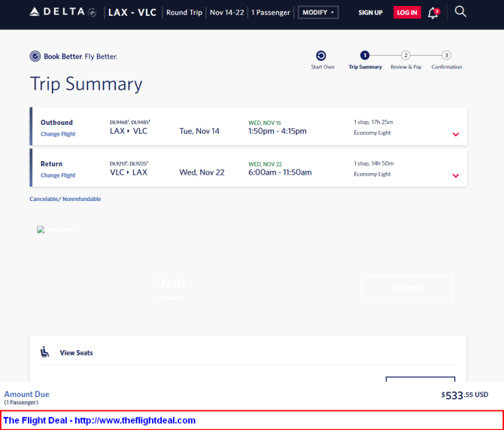
Task: Click the green WED, NOV 15 arrival date
Action: click(265, 123)
